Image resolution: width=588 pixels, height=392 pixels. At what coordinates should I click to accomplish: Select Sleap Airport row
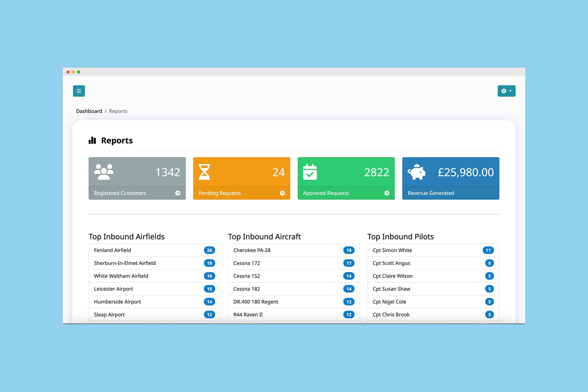tap(154, 315)
